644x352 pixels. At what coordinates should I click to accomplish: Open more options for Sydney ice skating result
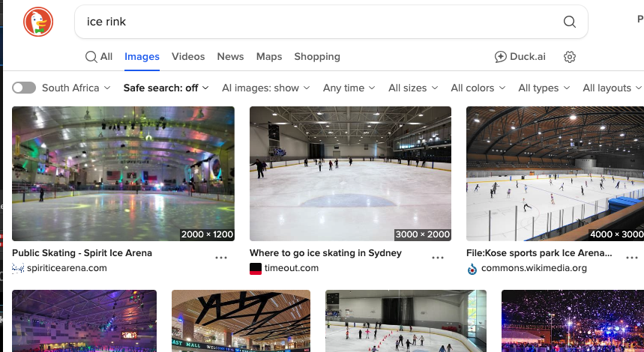pos(437,257)
